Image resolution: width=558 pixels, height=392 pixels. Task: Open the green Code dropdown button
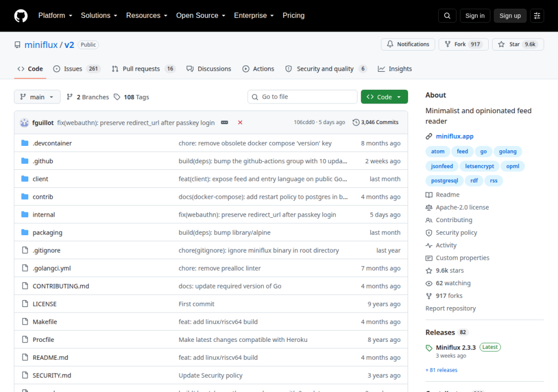point(384,97)
